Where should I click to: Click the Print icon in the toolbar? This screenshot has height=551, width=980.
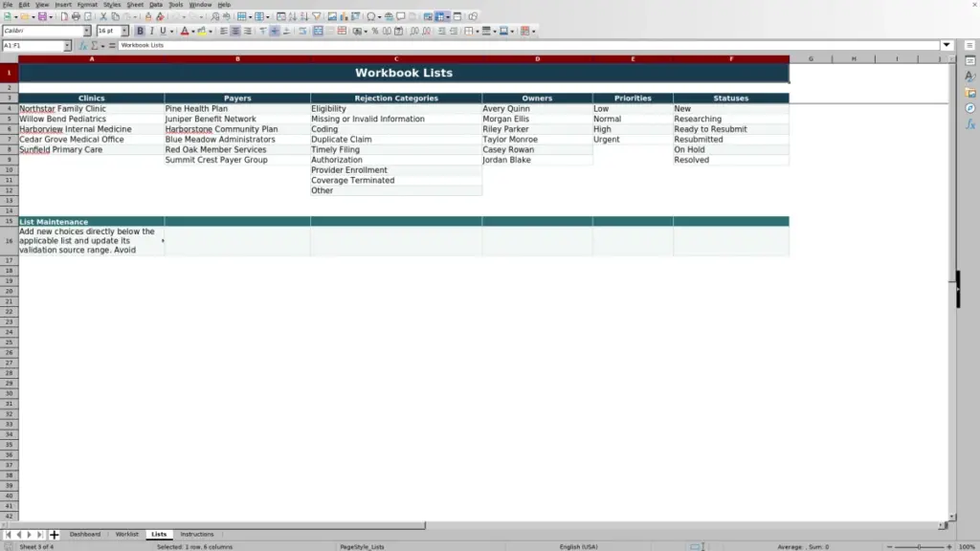tap(76, 17)
